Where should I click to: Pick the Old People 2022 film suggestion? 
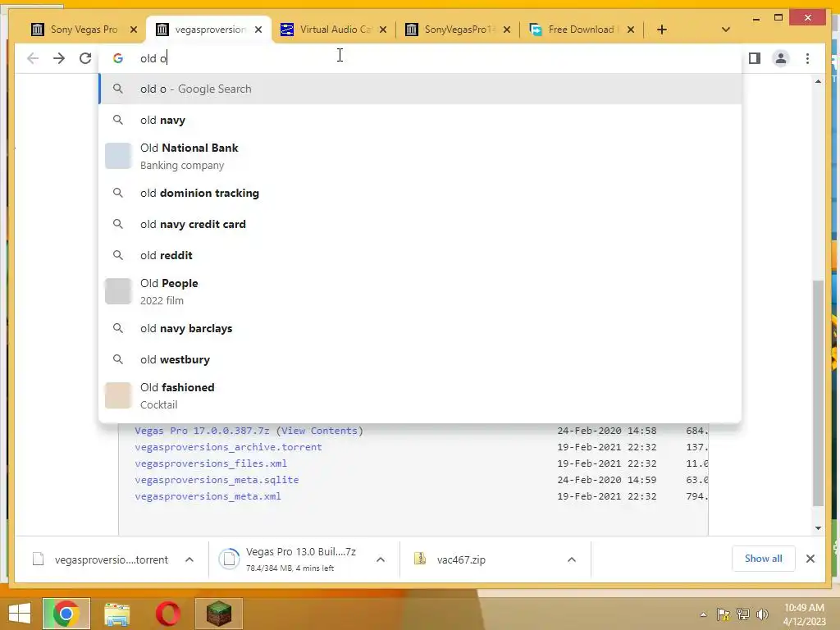click(421, 291)
